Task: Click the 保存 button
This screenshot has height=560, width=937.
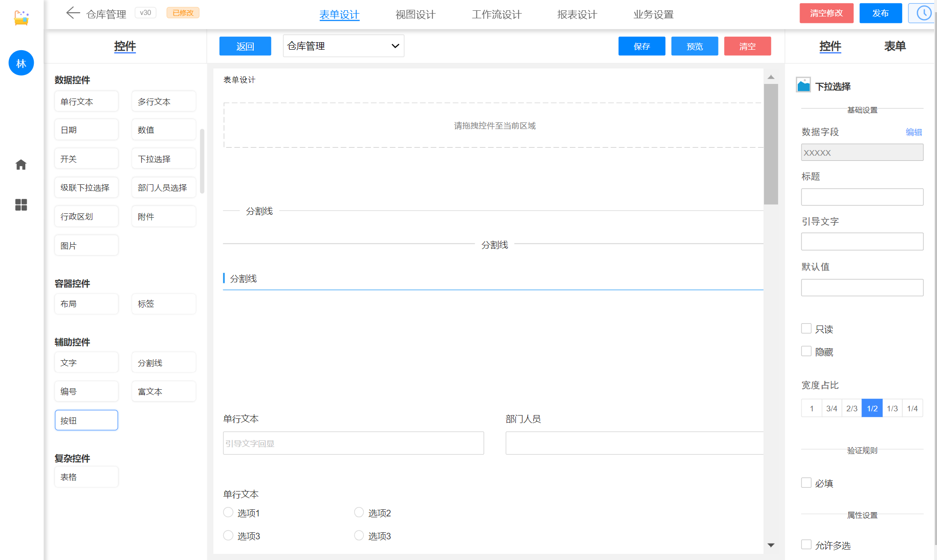Action: (642, 46)
